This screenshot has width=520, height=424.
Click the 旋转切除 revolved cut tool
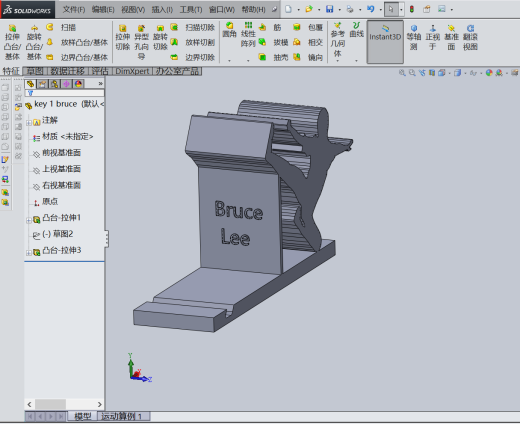160,37
